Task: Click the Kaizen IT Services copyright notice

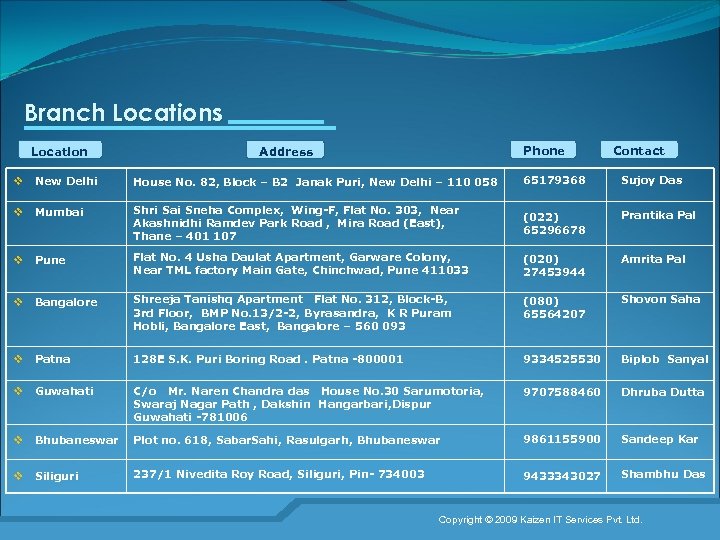Action: (540, 519)
